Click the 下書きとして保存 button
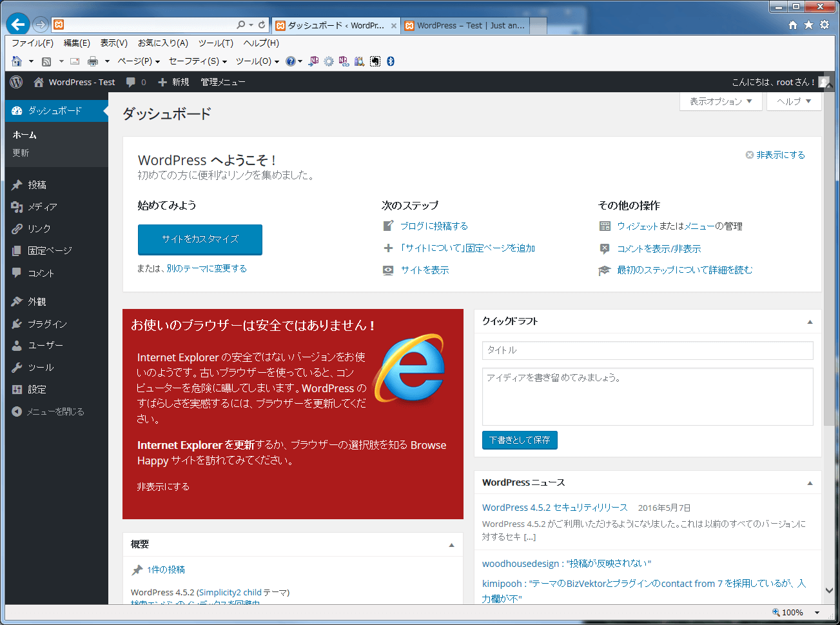 (x=519, y=440)
